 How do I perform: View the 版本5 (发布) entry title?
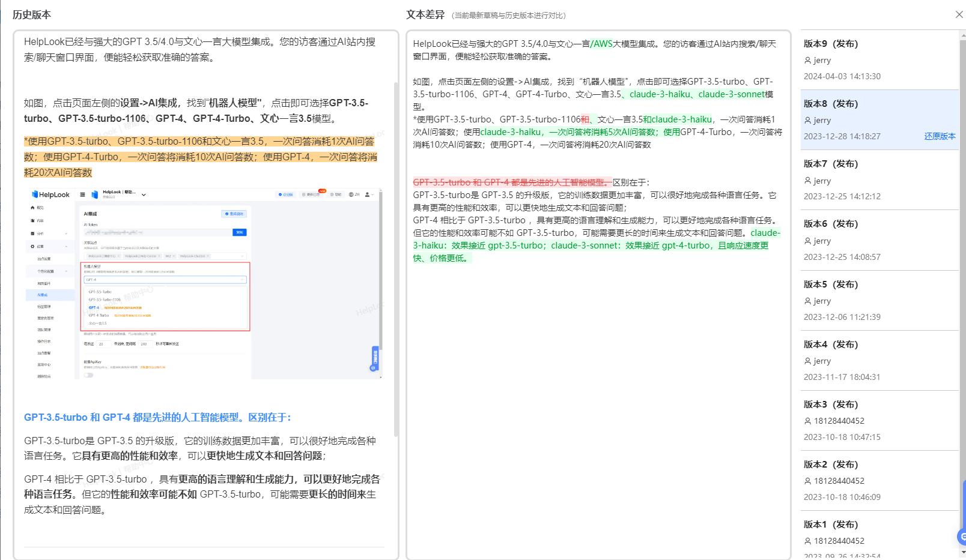point(831,285)
